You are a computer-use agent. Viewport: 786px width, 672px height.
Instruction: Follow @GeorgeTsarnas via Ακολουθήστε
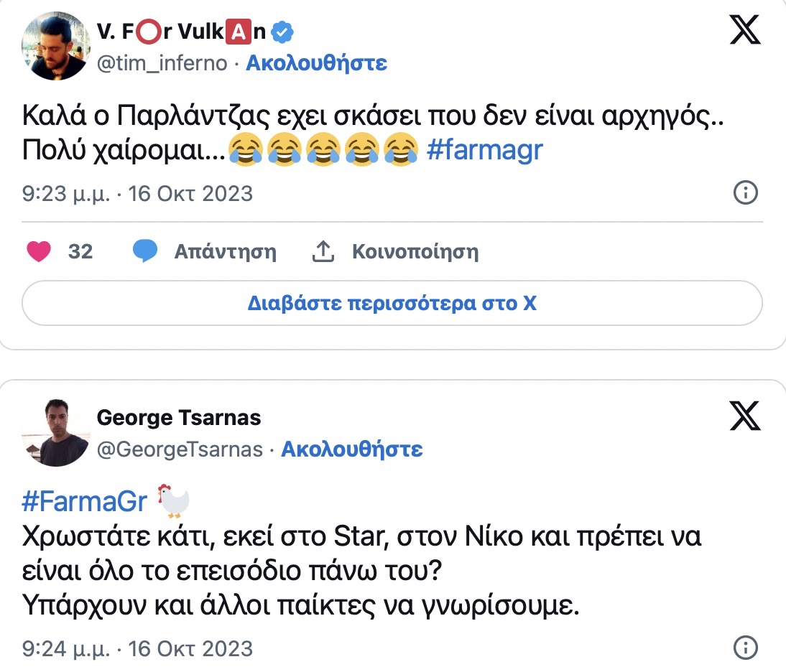(x=351, y=449)
